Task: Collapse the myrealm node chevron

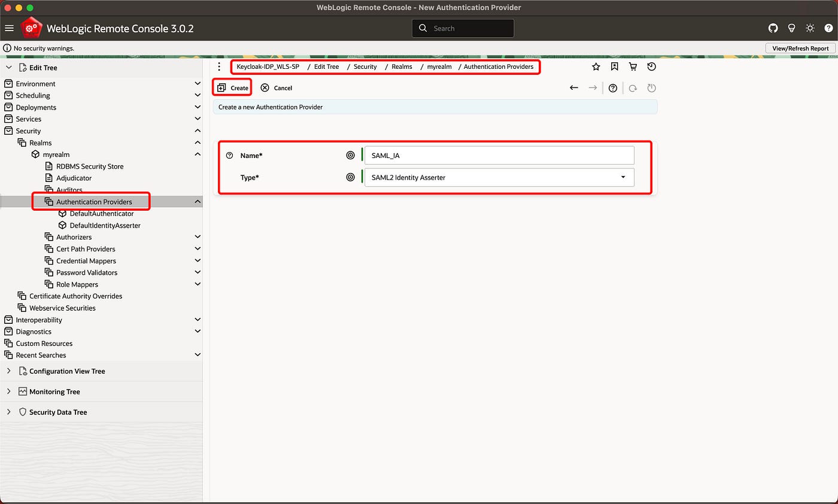Action: pyautogui.click(x=198, y=154)
